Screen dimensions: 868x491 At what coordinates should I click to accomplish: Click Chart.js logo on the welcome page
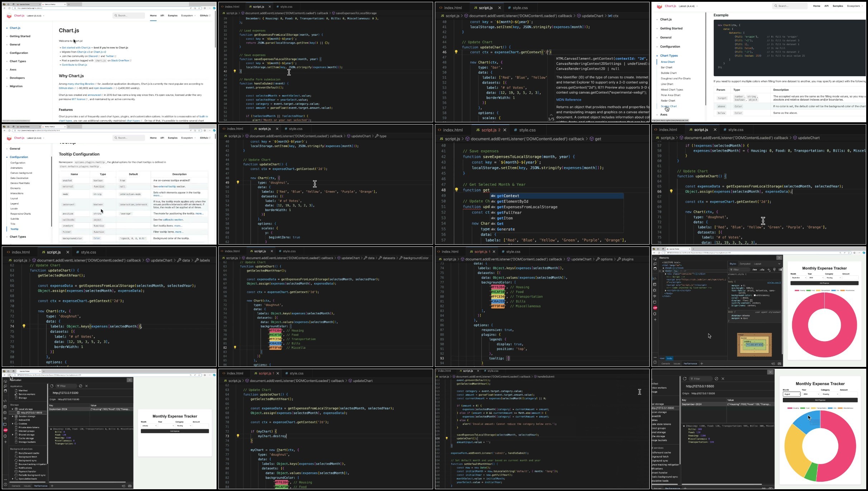(x=9, y=16)
